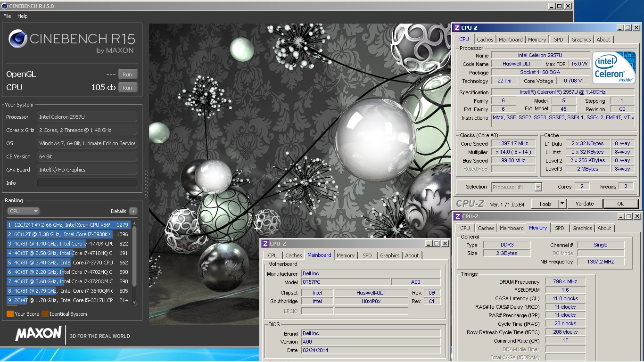Switch to About tab in Mainboard CPU-Z window
Image resolution: width=644 pixels, height=362 pixels.
coord(412,255)
